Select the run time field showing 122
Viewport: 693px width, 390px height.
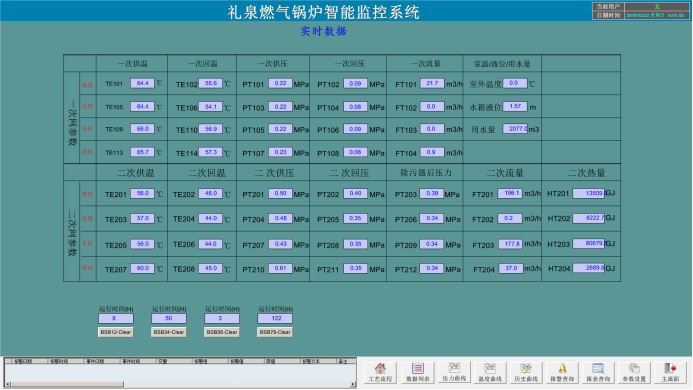[275, 318]
